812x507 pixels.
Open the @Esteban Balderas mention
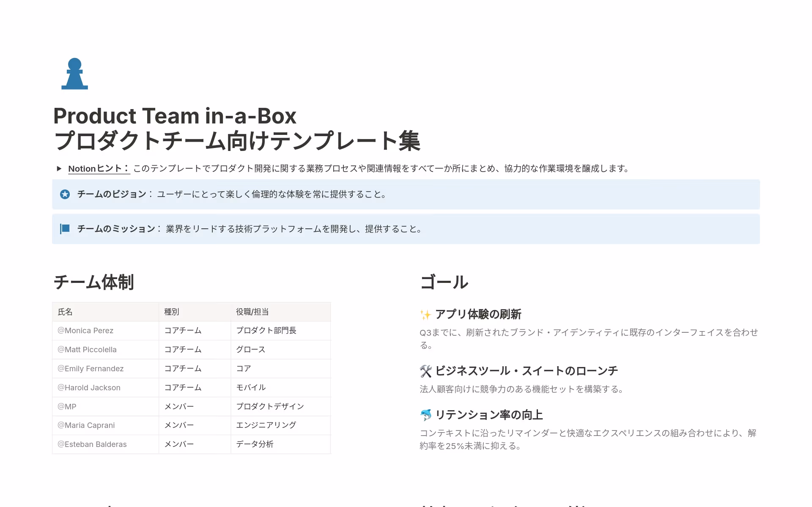click(x=92, y=444)
